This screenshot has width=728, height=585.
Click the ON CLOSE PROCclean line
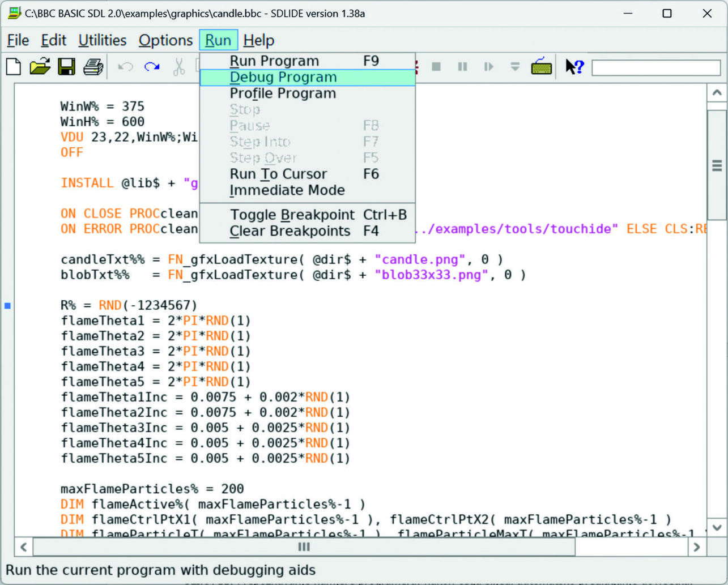pyautogui.click(x=129, y=213)
